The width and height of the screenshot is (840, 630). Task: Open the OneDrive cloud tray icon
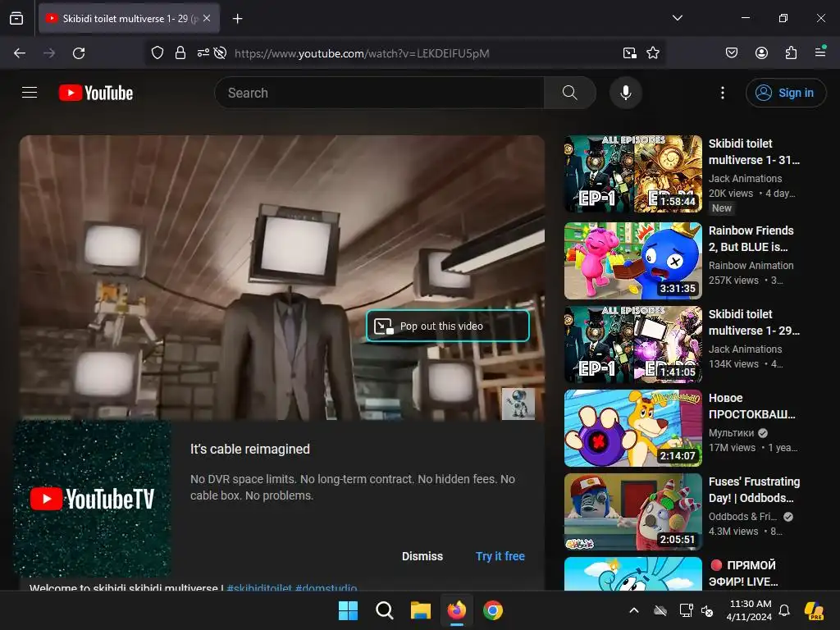(x=660, y=610)
